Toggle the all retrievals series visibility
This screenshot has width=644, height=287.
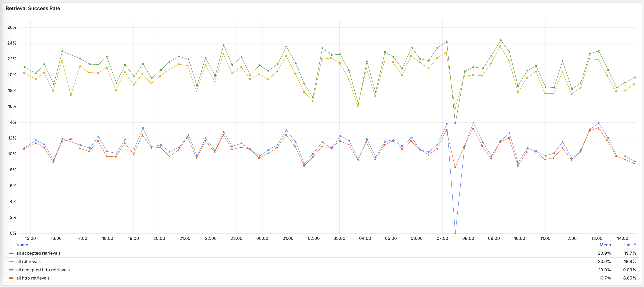28,262
